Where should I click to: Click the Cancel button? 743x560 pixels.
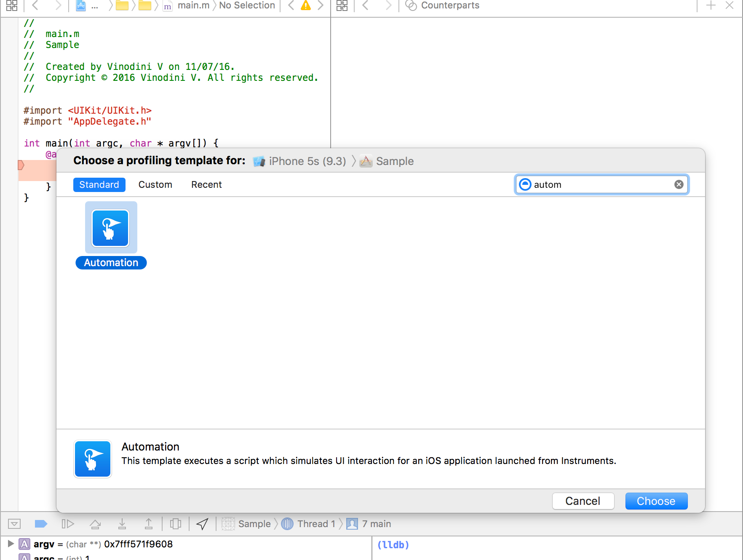583,501
